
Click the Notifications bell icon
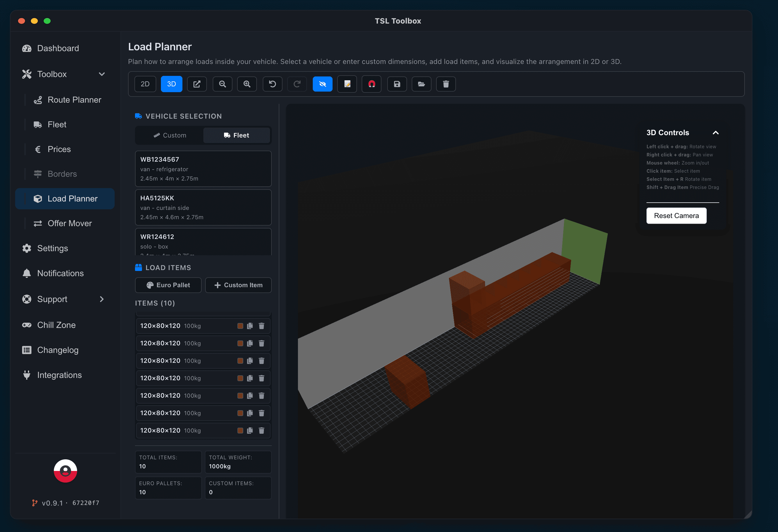(x=27, y=273)
